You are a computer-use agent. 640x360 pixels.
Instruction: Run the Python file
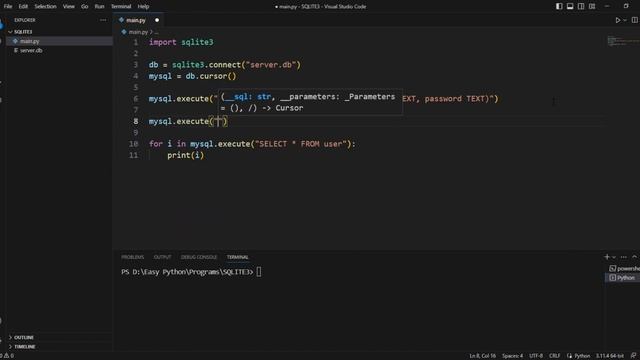(x=618, y=20)
